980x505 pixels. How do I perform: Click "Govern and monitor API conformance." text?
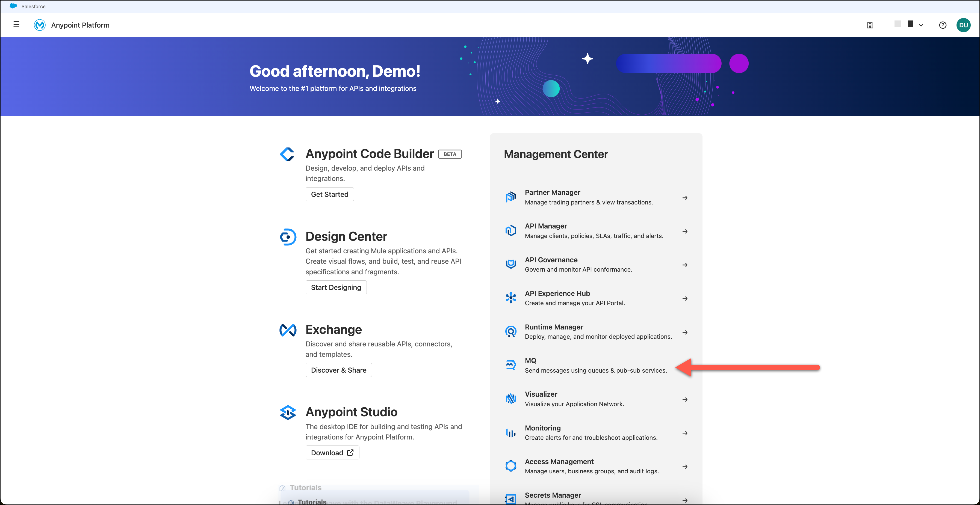(579, 270)
